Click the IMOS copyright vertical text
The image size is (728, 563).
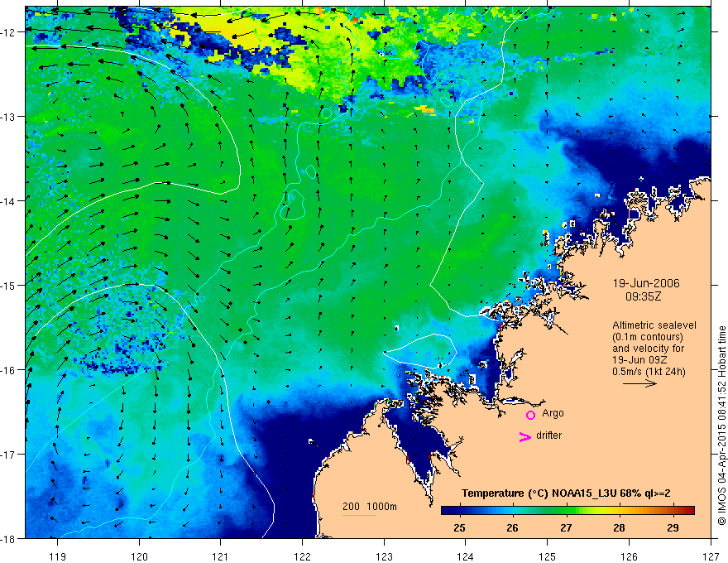[721, 426]
